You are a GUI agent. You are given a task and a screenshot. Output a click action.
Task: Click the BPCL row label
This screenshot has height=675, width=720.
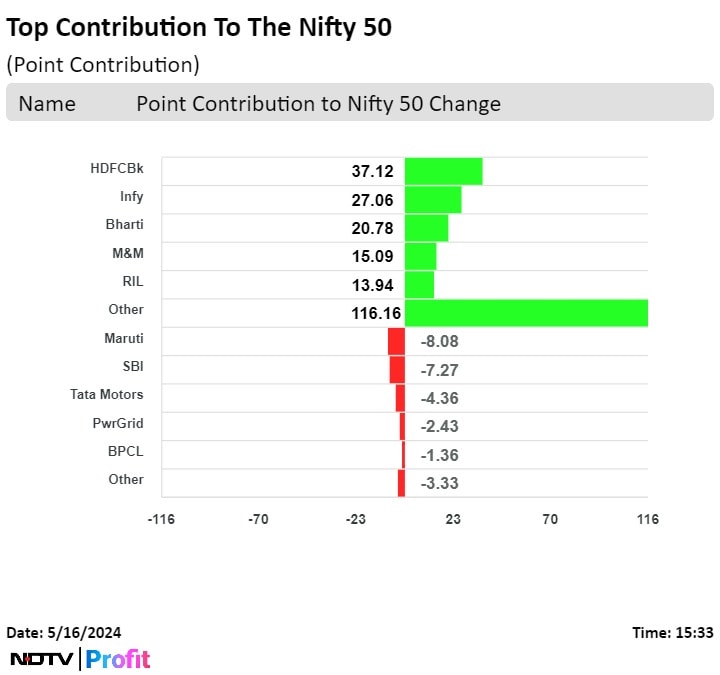125,451
